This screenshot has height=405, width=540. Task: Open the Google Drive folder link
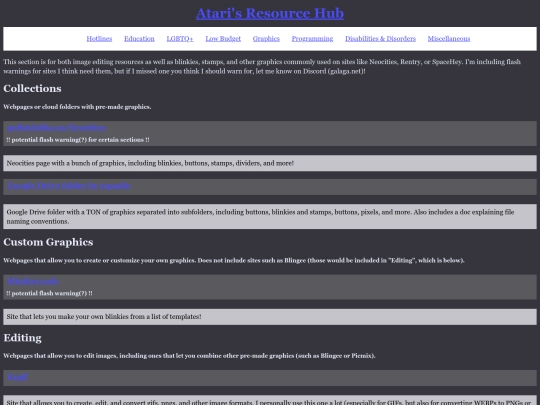(69, 186)
